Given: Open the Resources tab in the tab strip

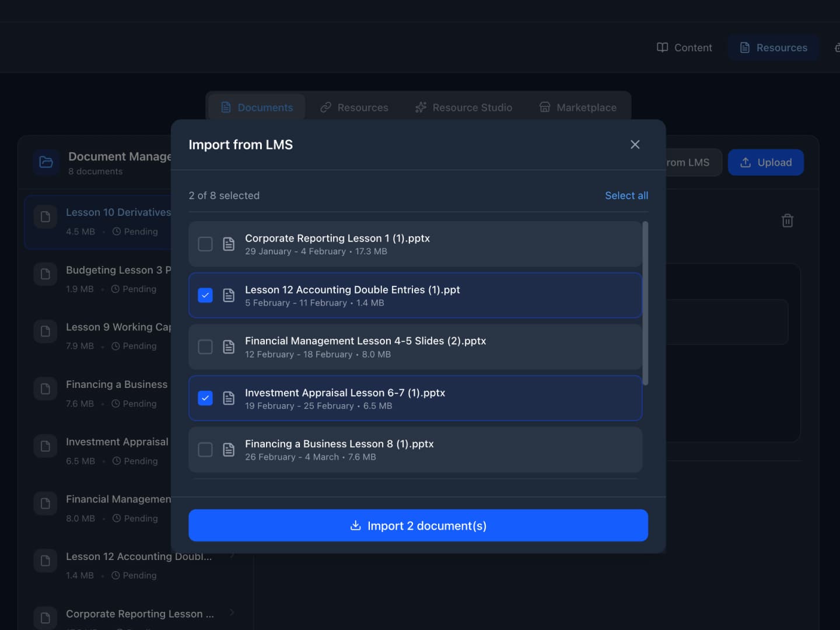Looking at the screenshot, I should (354, 107).
